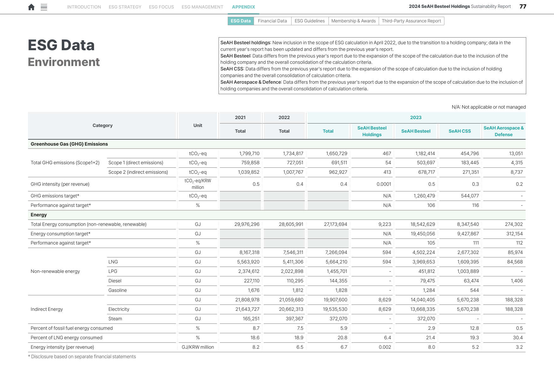Click the value 1,799,710 in 2021 column

pyautogui.click(x=250, y=154)
